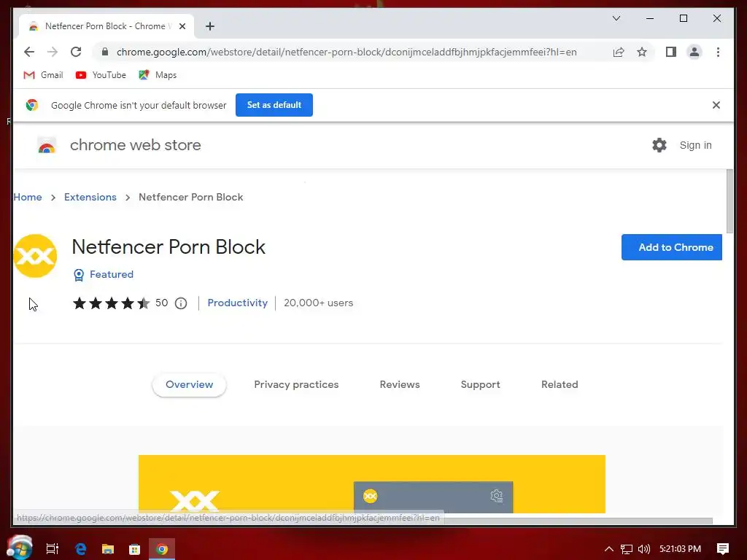Click the Chrome taskbar icon
The height and width of the screenshot is (560, 747).
pyautogui.click(x=162, y=549)
